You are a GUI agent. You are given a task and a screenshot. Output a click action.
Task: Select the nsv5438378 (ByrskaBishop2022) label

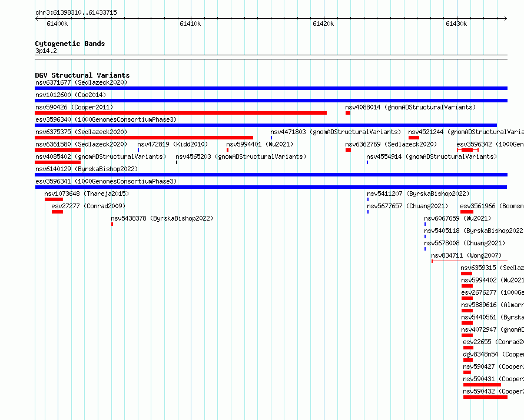point(162,218)
